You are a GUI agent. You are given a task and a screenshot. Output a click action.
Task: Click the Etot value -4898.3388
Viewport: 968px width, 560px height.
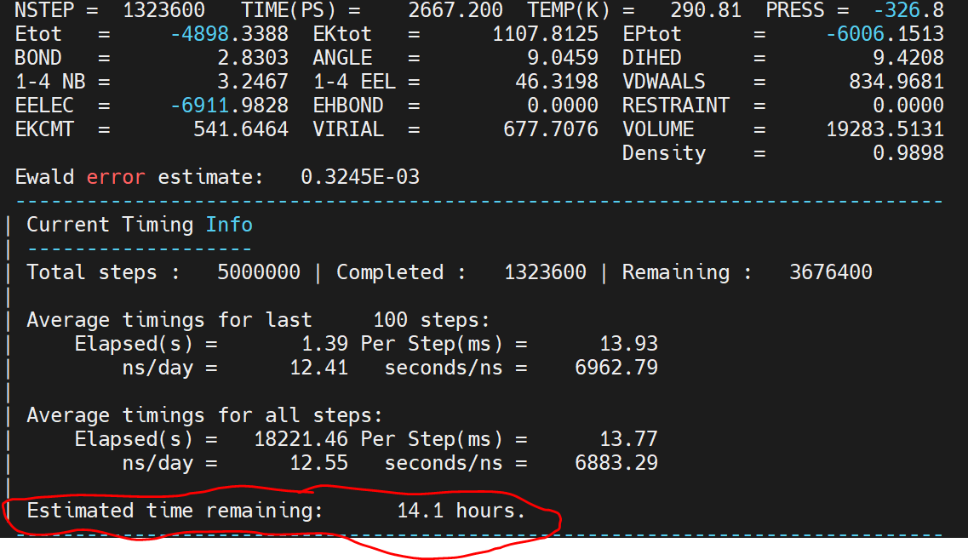229,34
